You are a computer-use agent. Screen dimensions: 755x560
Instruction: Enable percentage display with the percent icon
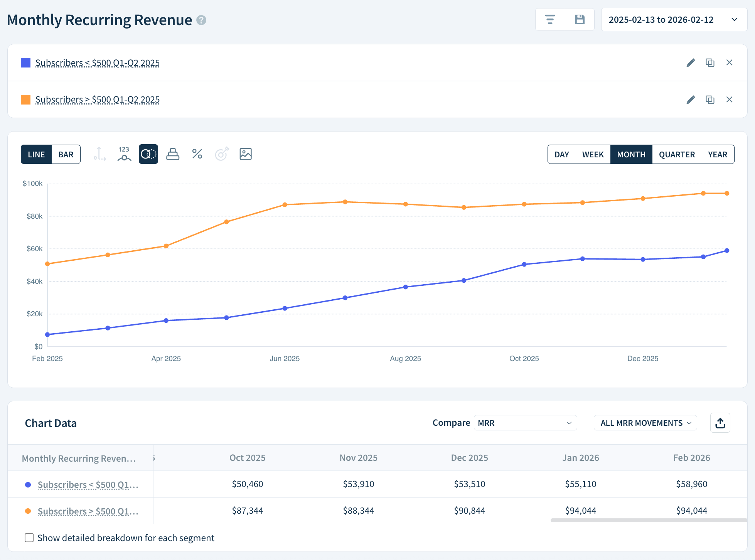197,154
